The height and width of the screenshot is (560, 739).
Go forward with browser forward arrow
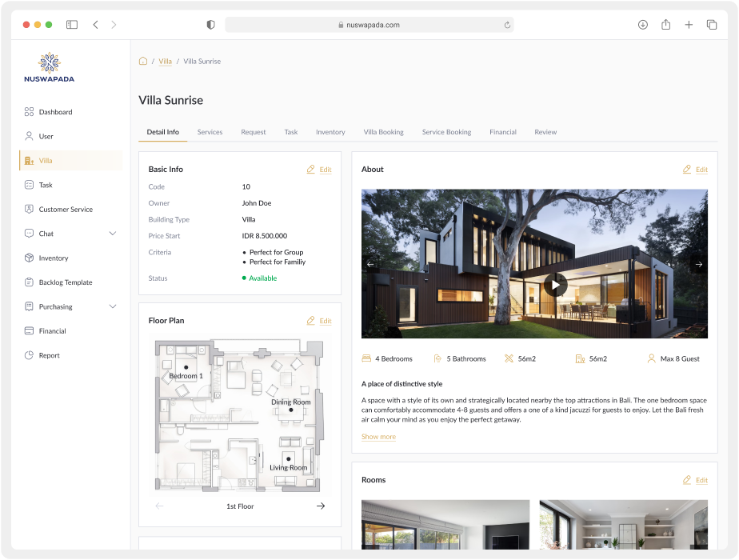[114, 25]
